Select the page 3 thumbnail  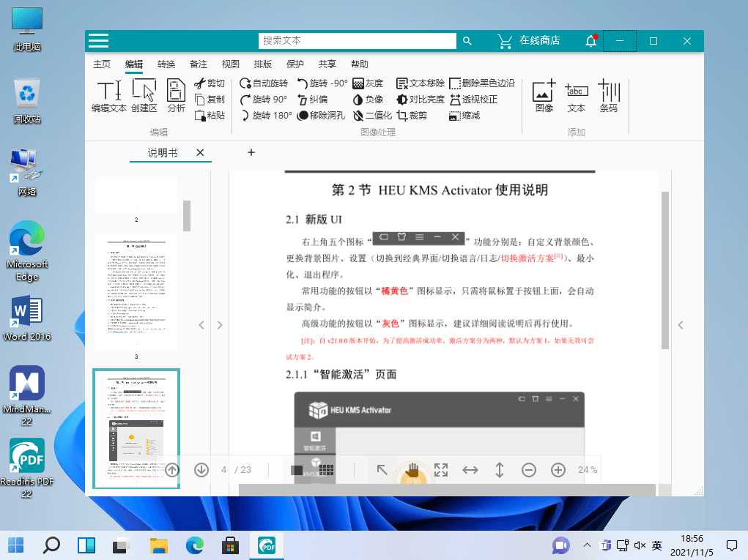click(x=136, y=292)
